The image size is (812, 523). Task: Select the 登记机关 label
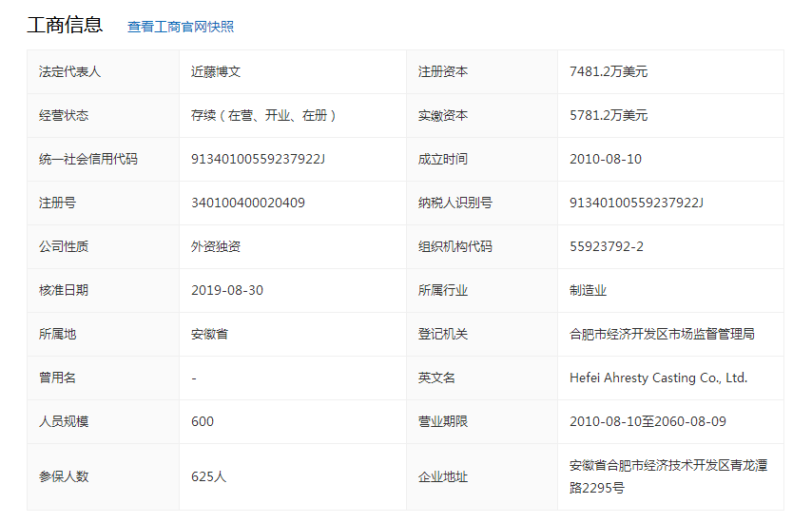(x=443, y=334)
